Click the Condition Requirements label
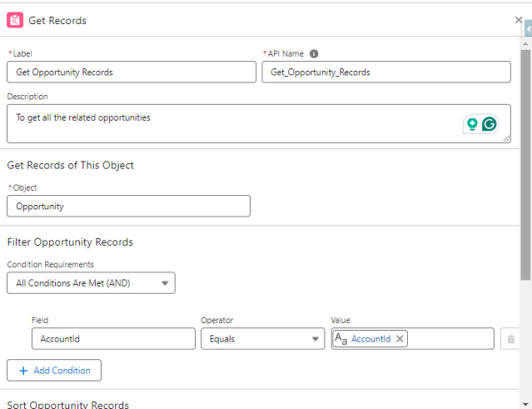This screenshot has width=532, height=409. click(51, 264)
